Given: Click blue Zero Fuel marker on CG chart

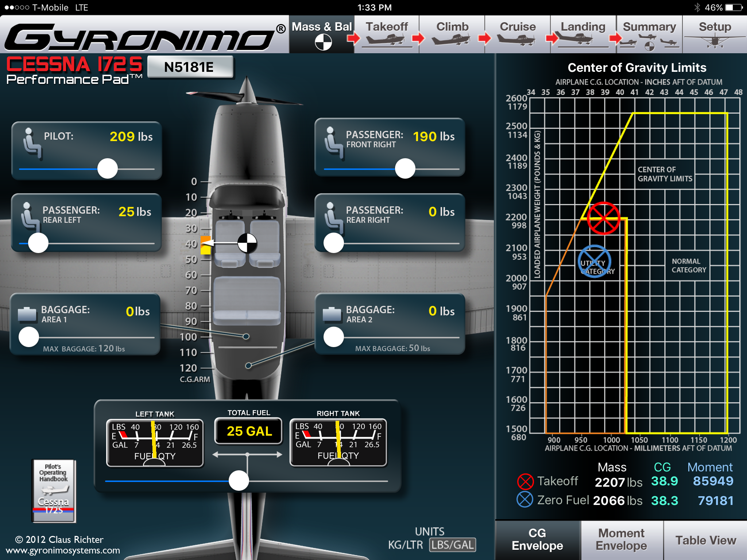Looking at the screenshot, I should click(595, 261).
